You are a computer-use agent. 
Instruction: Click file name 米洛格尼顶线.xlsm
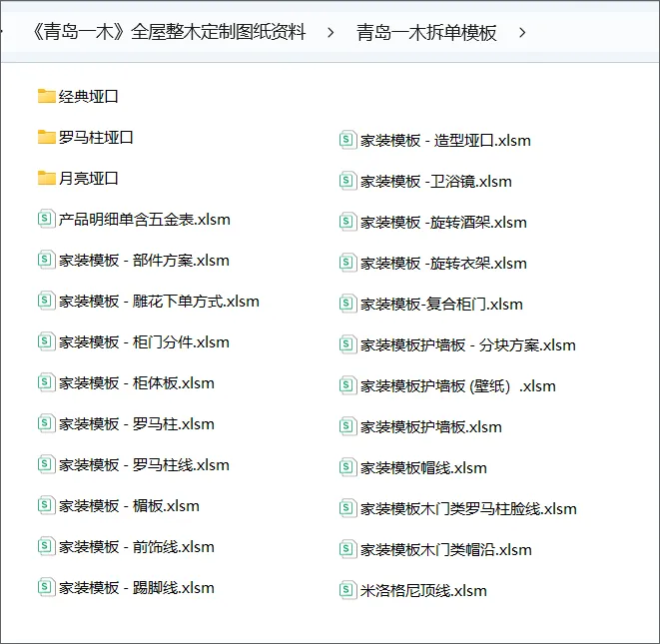(423, 590)
